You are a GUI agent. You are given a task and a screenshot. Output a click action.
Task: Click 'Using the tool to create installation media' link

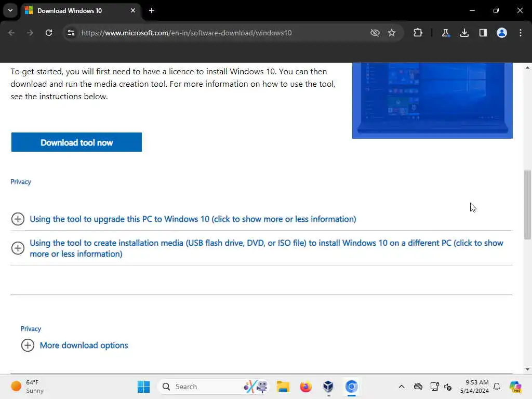[x=267, y=248]
